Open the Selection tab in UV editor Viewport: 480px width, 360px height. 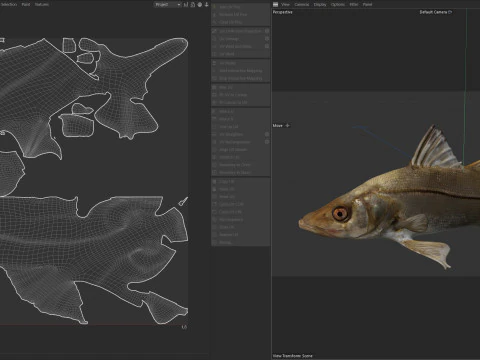pyautogui.click(x=9, y=4)
